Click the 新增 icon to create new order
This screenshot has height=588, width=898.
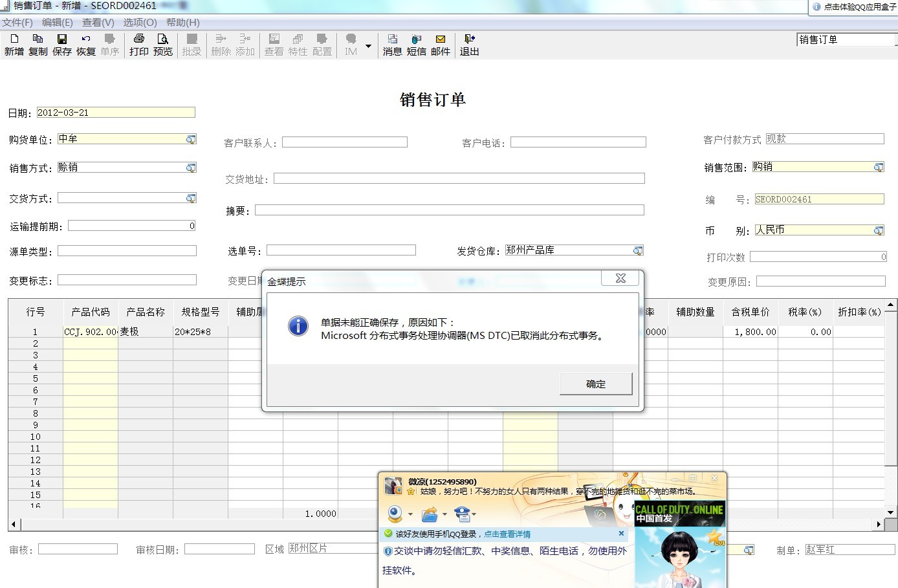[x=14, y=45]
